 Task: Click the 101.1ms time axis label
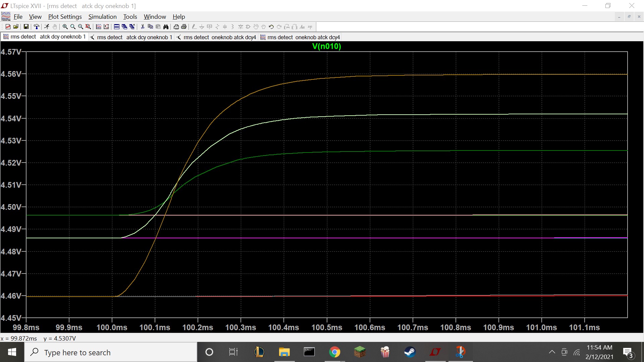pos(584,327)
